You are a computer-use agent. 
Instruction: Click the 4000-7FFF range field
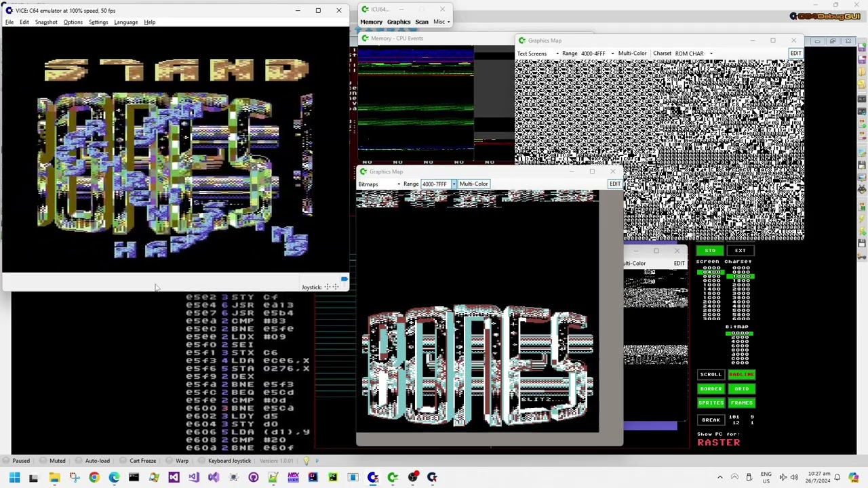tap(435, 184)
